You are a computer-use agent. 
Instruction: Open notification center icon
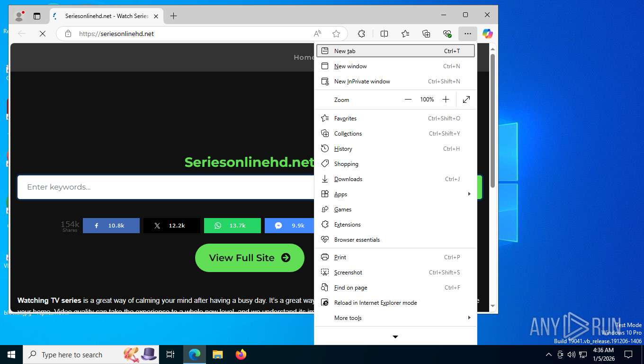pos(628,355)
